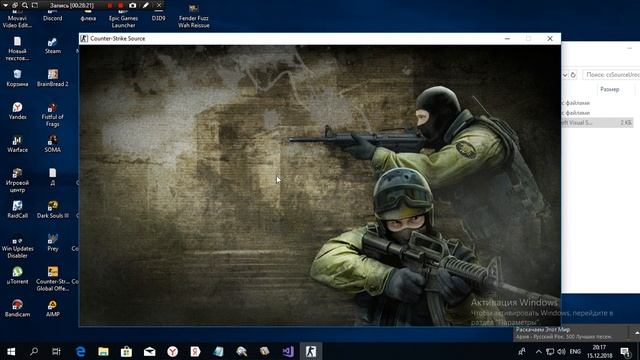Screen dimensions: 640x360
Task: Pick the pencil draw tool on recording bar
Action: (146, 5)
